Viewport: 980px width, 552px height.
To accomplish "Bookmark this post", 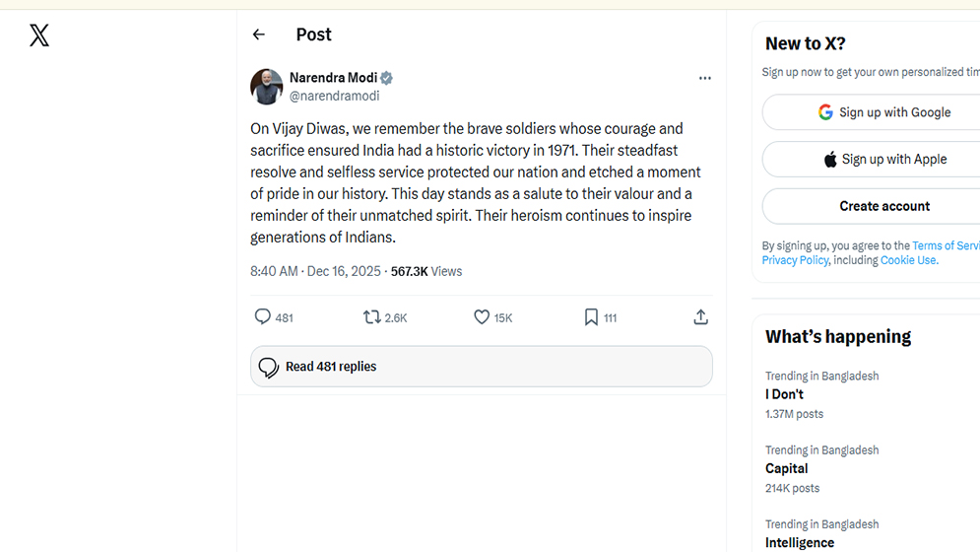I will 591,316.
